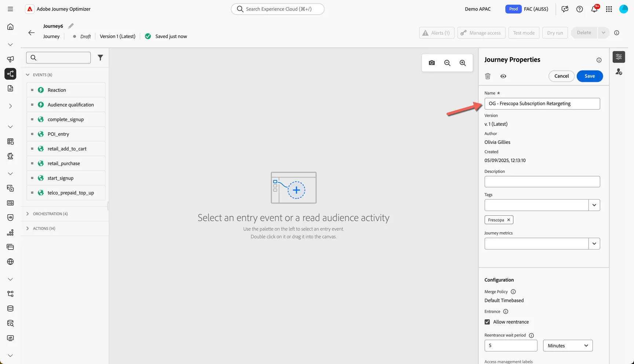Click the back arrow next to Journey6

[x=32, y=33]
